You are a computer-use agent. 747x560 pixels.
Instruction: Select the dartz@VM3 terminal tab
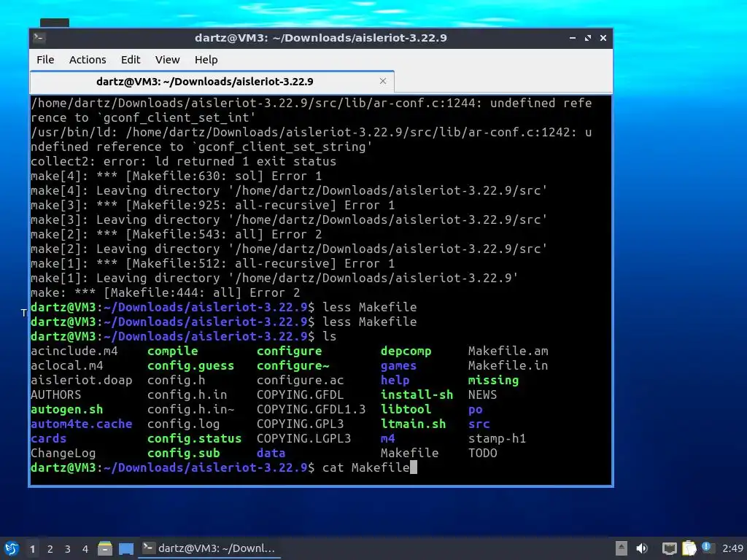pos(212,82)
